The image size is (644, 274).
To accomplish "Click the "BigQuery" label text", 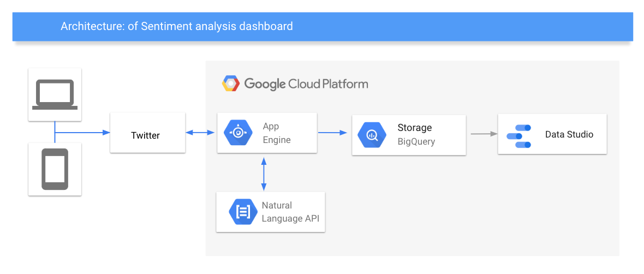I will pyautogui.click(x=416, y=142).
